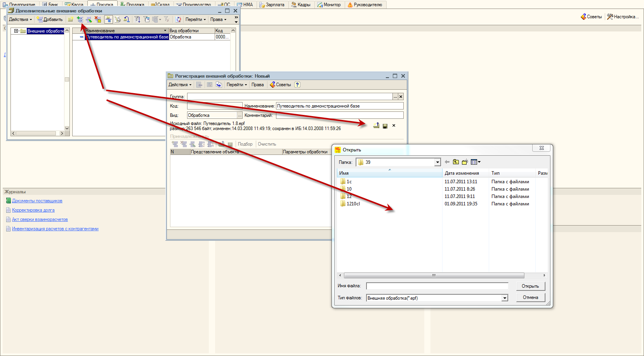This screenshot has height=356, width=644.
Task: Open the Папка folder dropdown
Action: click(437, 162)
